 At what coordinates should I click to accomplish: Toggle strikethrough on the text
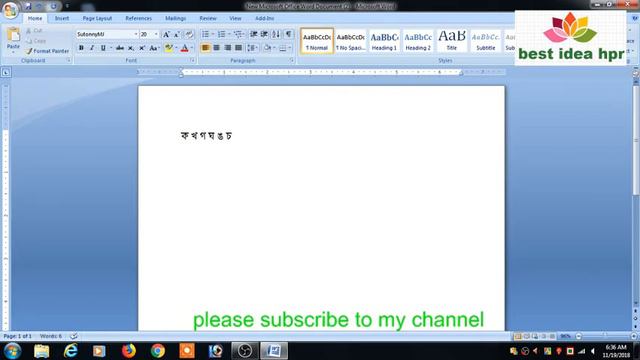click(120, 48)
